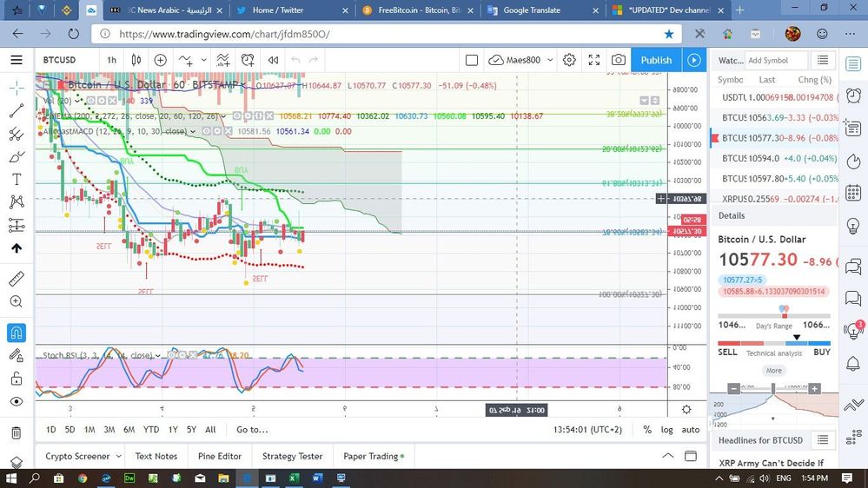Screen dimensions: 868x488
Task: Open the object tree layers icon
Action: pos(17,462)
